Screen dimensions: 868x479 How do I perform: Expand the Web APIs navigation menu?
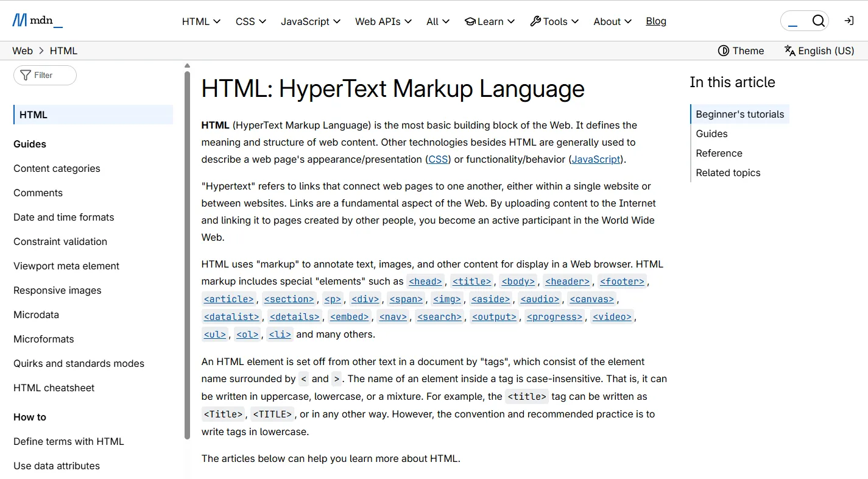pyautogui.click(x=384, y=21)
